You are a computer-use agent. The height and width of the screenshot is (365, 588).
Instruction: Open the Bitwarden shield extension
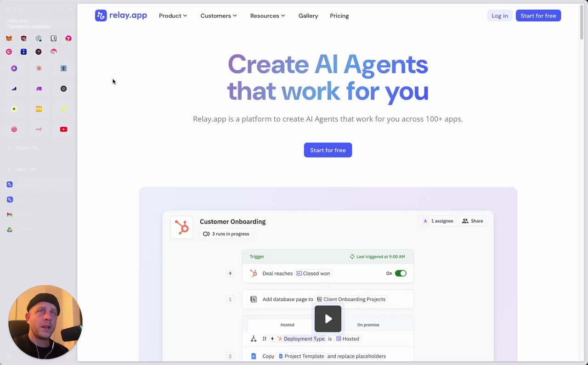point(54,39)
